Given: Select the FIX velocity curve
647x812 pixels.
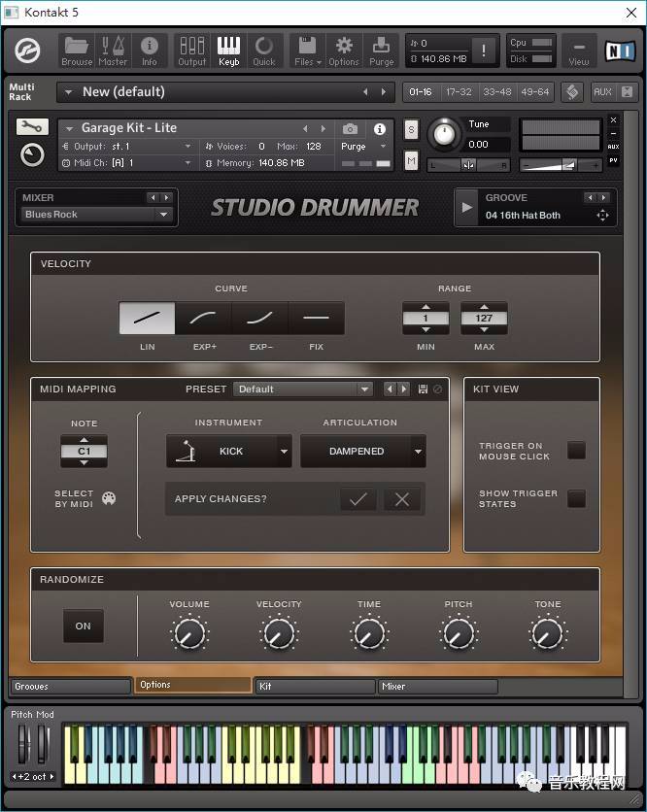Looking at the screenshot, I should tap(316, 318).
